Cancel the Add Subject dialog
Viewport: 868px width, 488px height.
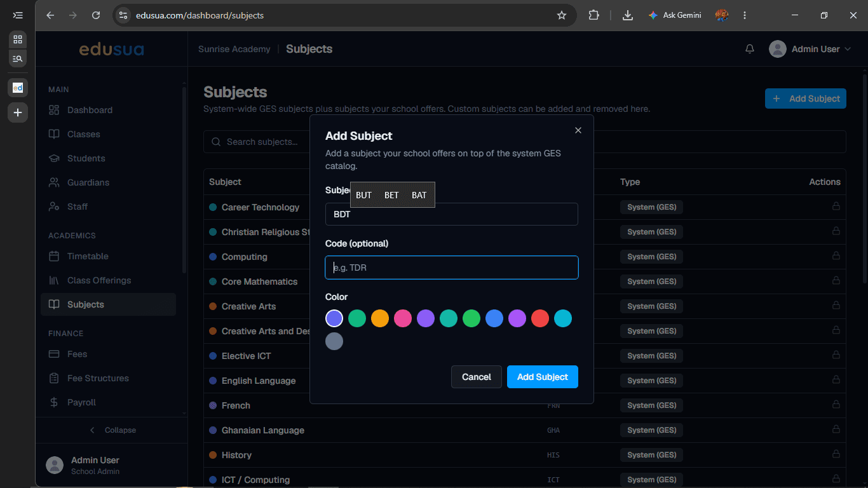pos(477,377)
